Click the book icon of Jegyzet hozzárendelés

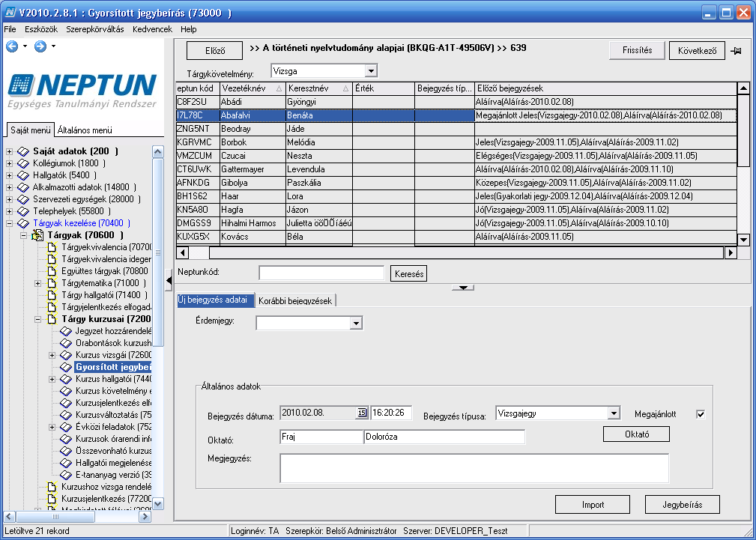(66, 331)
